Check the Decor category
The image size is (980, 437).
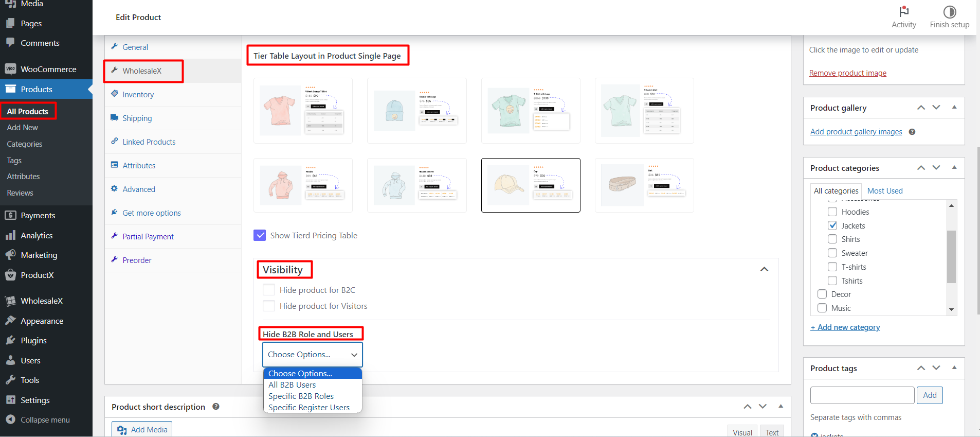[822, 294]
